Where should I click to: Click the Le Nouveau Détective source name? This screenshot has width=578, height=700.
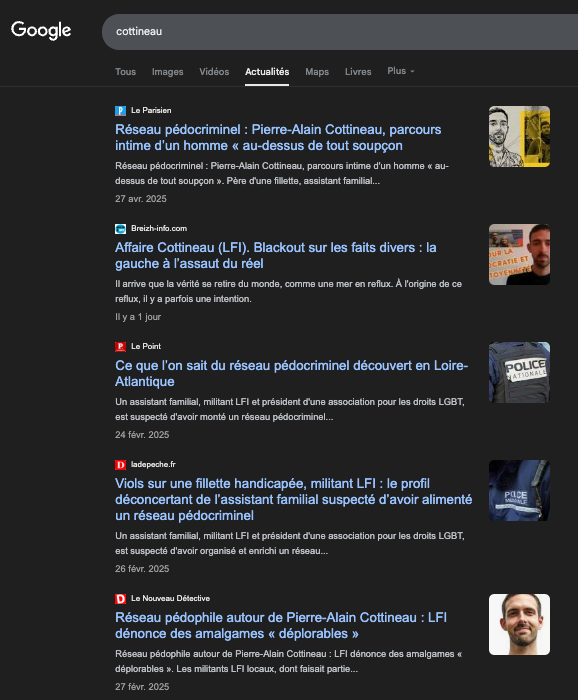point(170,598)
